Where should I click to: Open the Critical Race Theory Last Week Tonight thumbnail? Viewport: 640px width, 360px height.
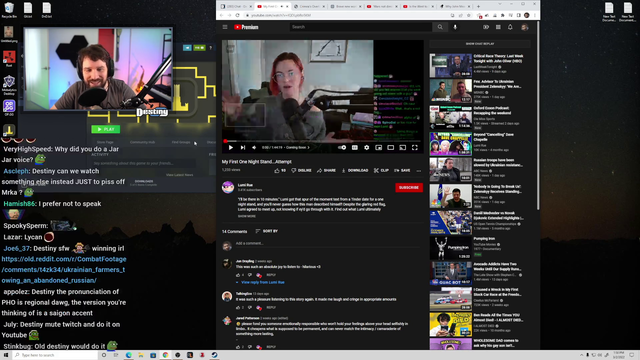pyautogui.click(x=451, y=65)
